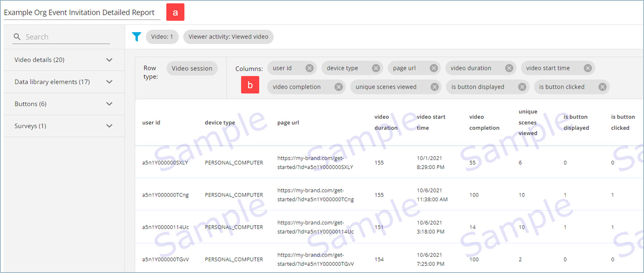644x273 pixels.
Task: Remove the is button displayed column chip
Action: (522, 87)
